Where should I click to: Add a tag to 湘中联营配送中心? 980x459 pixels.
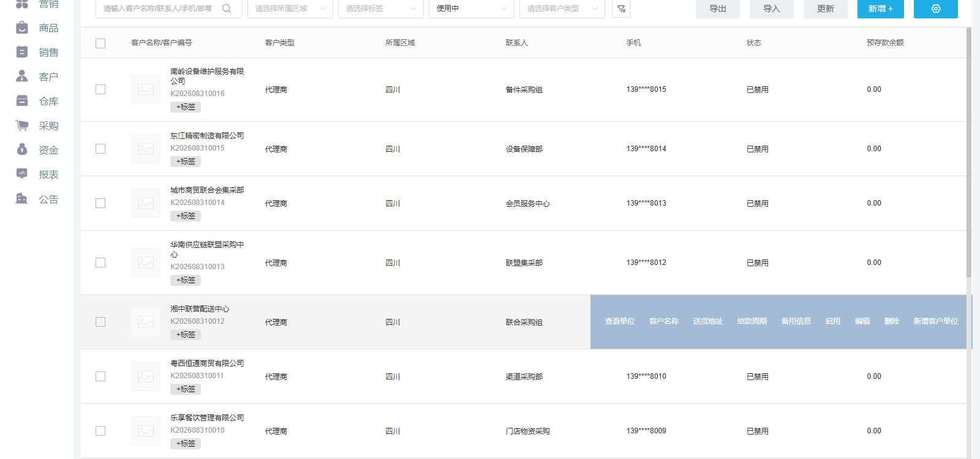pyautogui.click(x=186, y=335)
